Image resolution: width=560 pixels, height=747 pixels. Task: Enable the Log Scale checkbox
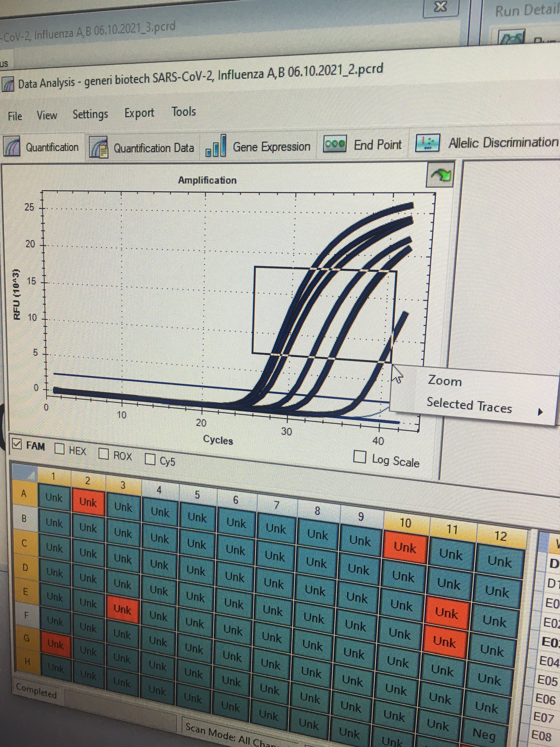click(x=360, y=457)
